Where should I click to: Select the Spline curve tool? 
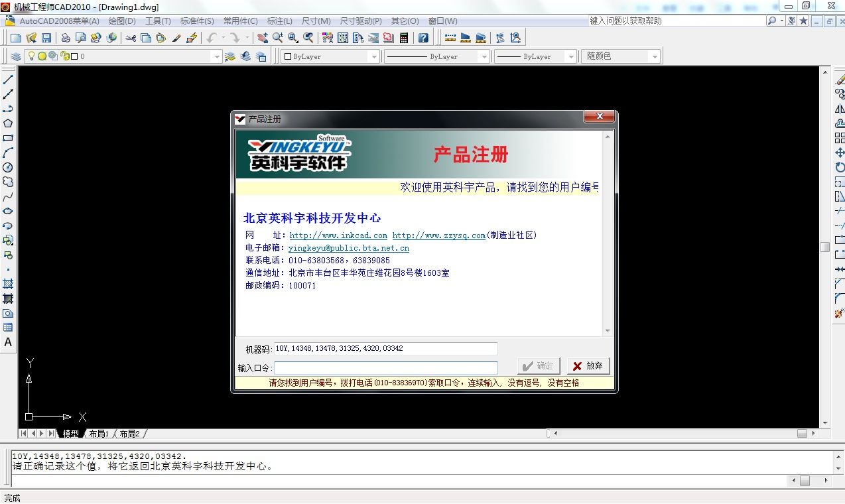[8, 196]
